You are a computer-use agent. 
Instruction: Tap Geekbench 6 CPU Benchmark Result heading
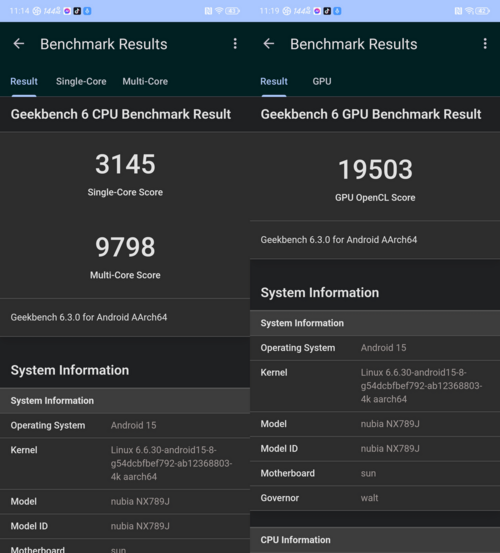pyautogui.click(x=121, y=114)
